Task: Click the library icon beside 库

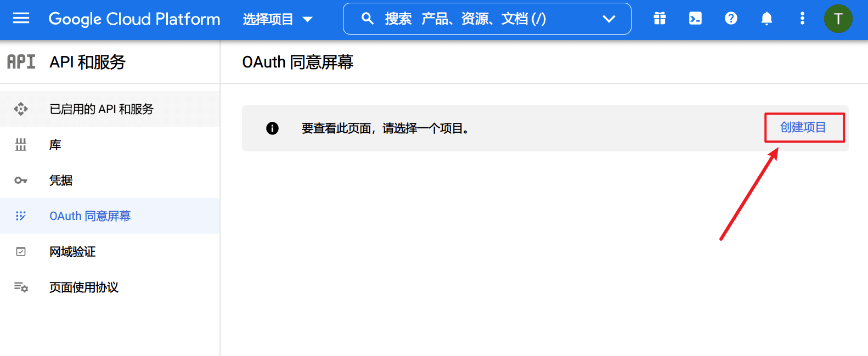Action: point(21,145)
